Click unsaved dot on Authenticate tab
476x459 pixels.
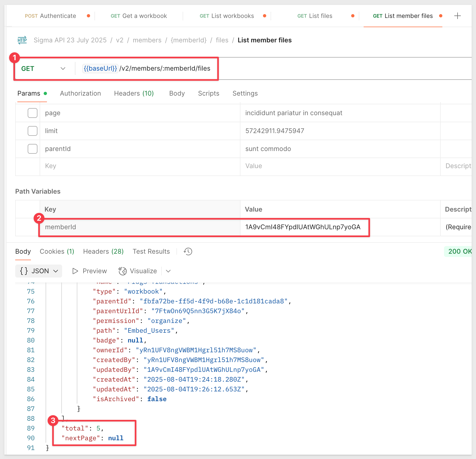pyautogui.click(x=88, y=16)
